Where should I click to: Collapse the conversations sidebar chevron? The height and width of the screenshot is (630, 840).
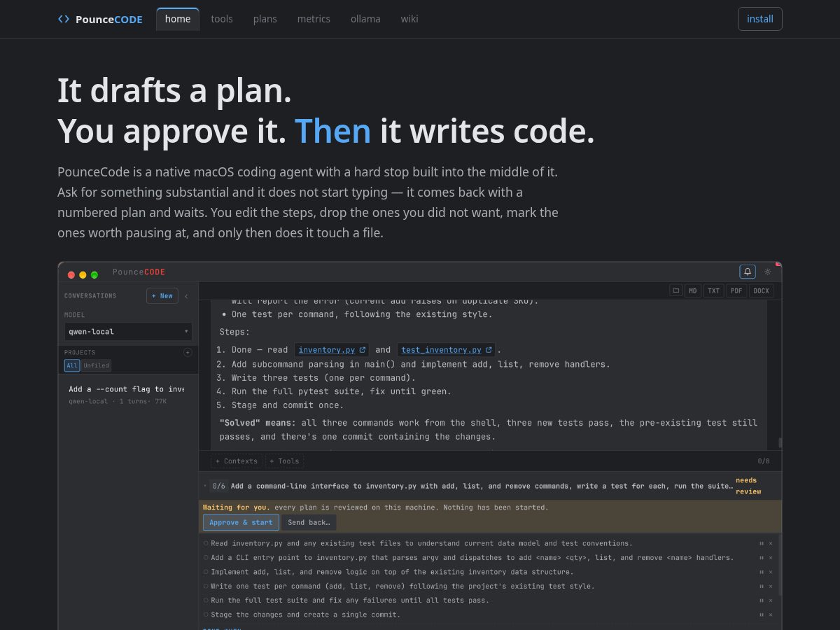pyautogui.click(x=186, y=296)
